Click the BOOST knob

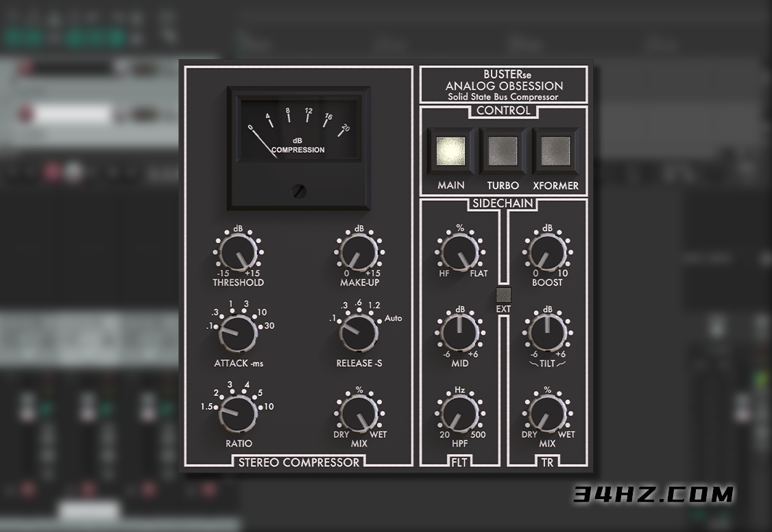coord(548,252)
